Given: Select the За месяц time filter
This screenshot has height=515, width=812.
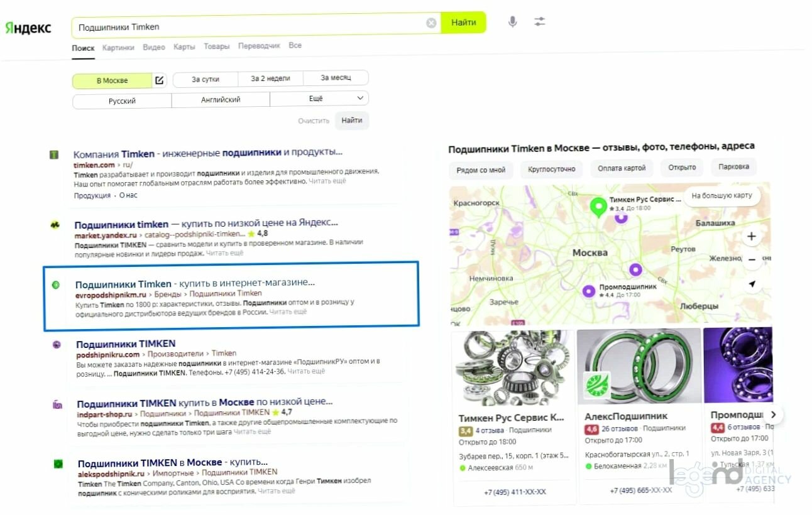Looking at the screenshot, I should point(336,78).
